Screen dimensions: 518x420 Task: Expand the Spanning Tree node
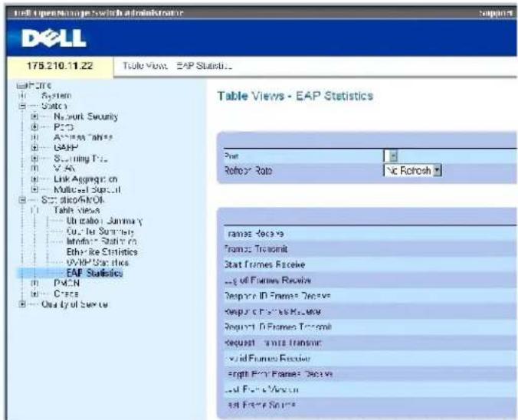34,159
